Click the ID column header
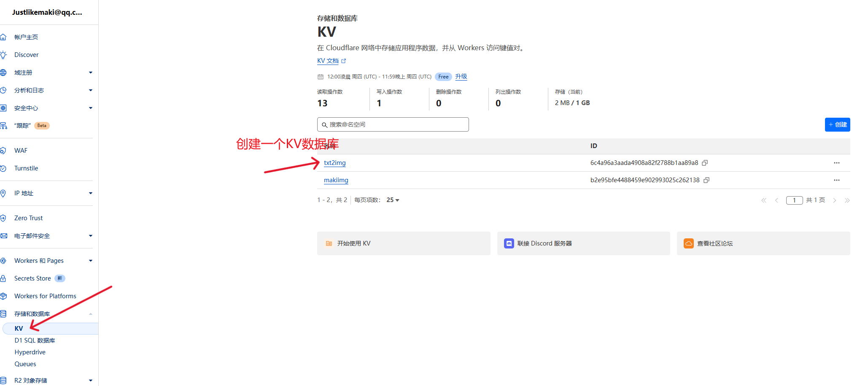 click(x=594, y=146)
